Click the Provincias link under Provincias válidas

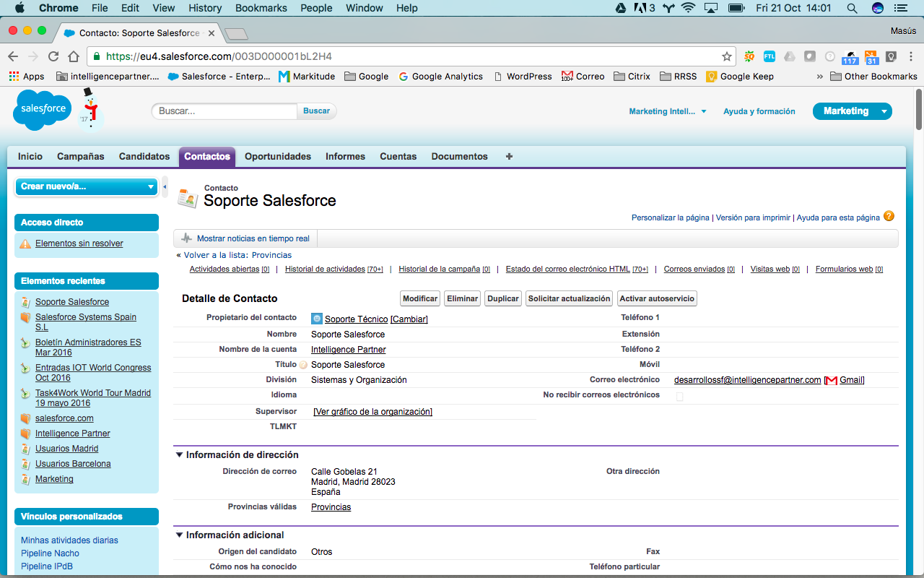pyautogui.click(x=331, y=507)
